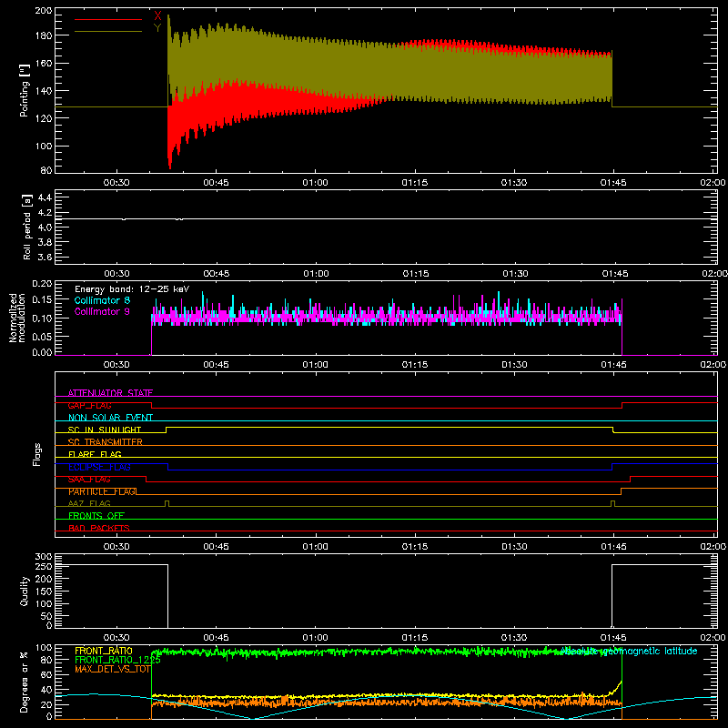Select the orange MAX_DET_VS_TOT legend label
728x728 pixels.
[x=113, y=669]
